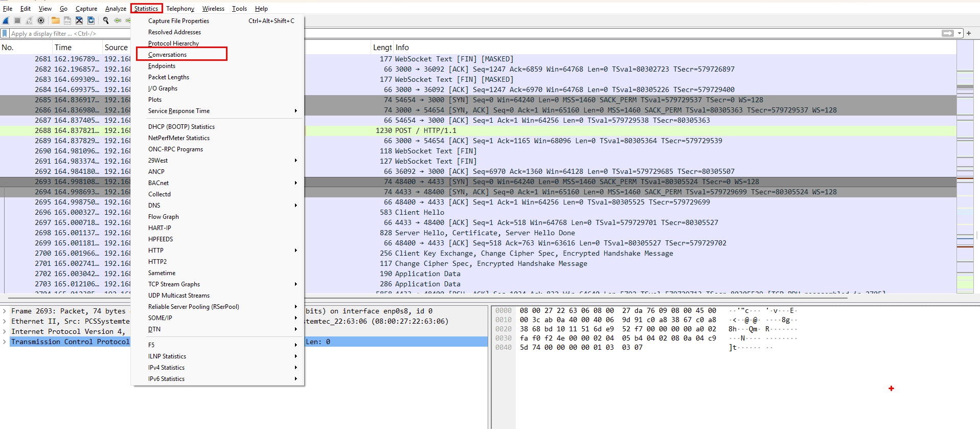980x429 pixels.
Task: Choose the Endpoints menu entry
Action: [162, 66]
